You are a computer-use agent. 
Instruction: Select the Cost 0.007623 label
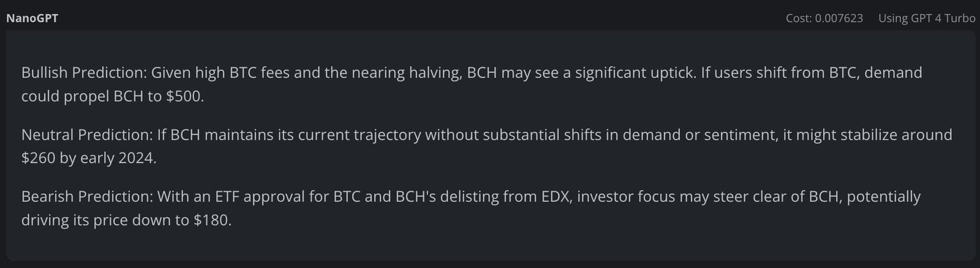pos(824,18)
